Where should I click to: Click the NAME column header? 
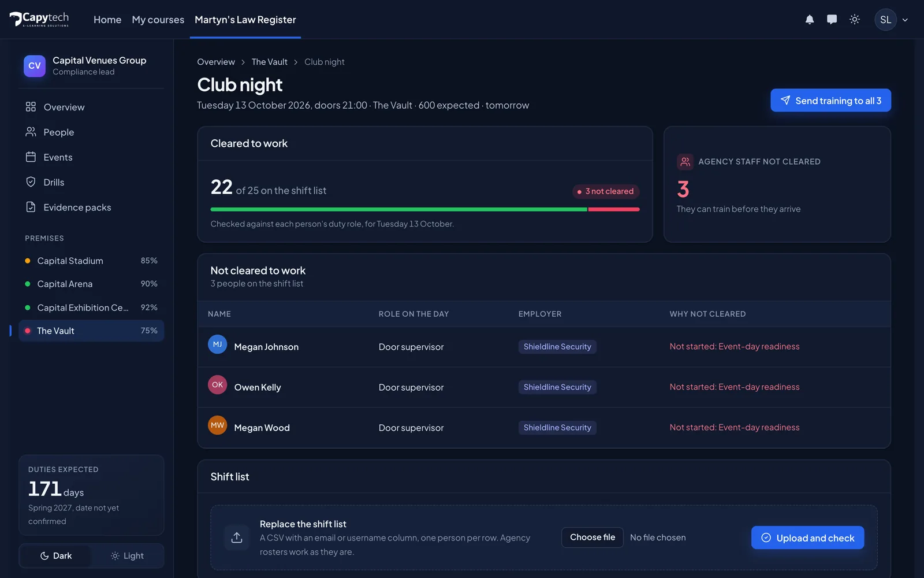(219, 314)
